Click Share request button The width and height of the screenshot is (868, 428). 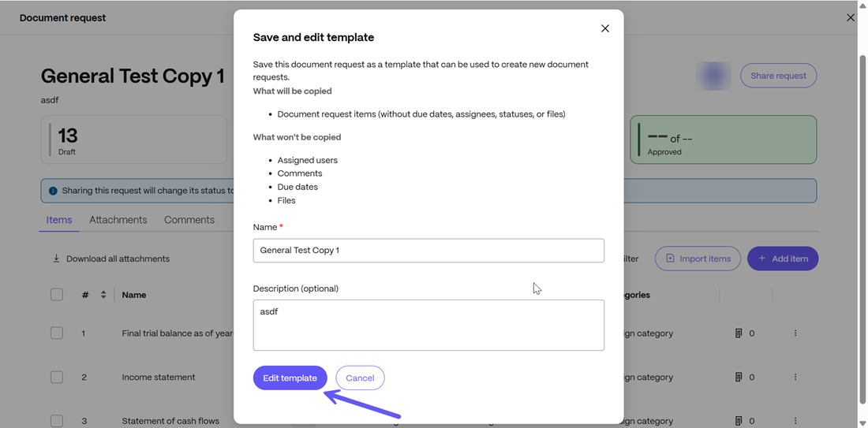(778, 76)
